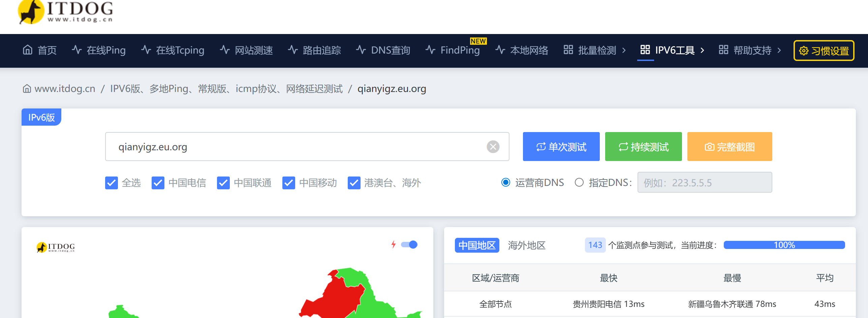Select the 指定DNS radio button
The height and width of the screenshot is (318, 868).
click(579, 183)
